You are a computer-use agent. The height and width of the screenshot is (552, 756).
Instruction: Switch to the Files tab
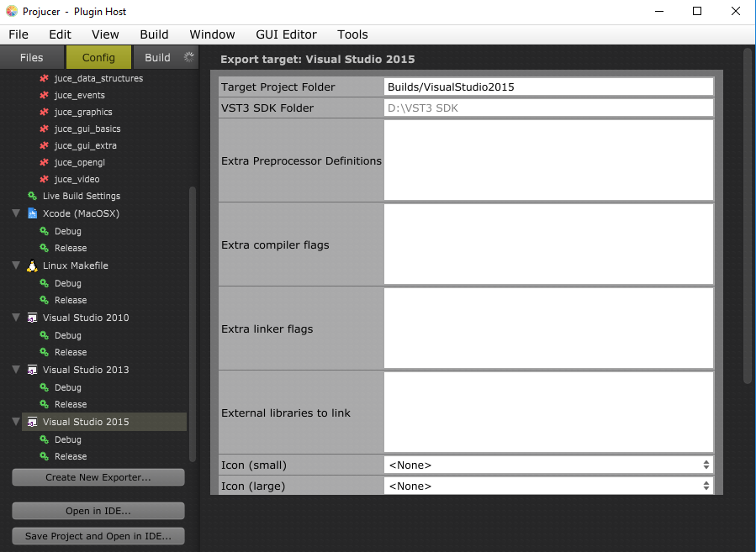click(x=32, y=57)
